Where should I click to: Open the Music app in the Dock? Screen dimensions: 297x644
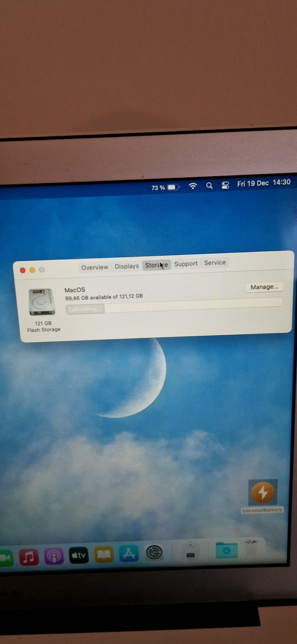(x=29, y=557)
